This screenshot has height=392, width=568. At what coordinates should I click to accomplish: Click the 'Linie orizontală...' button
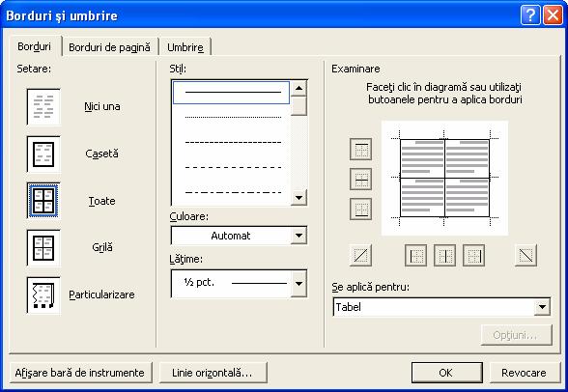click(x=213, y=373)
